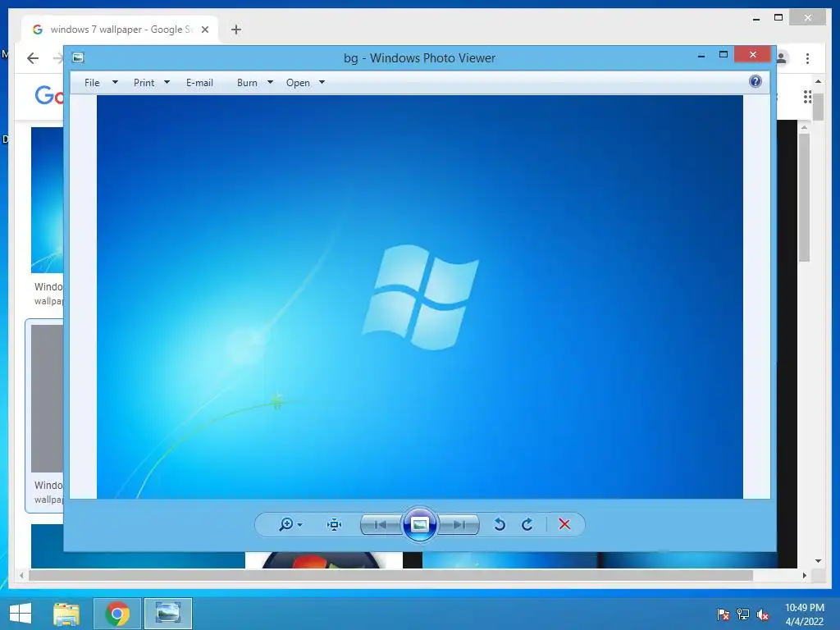Screen dimensions: 840x630
Task: Expand the Burn dropdown arrow
Action: click(x=270, y=83)
